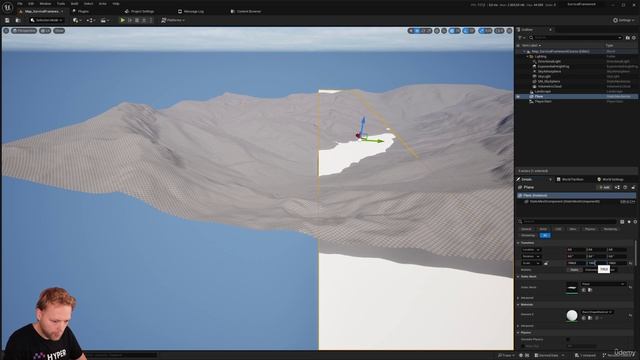Sort the Outliner by Item Label column
The width and height of the screenshot is (640, 360).
click(x=531, y=45)
